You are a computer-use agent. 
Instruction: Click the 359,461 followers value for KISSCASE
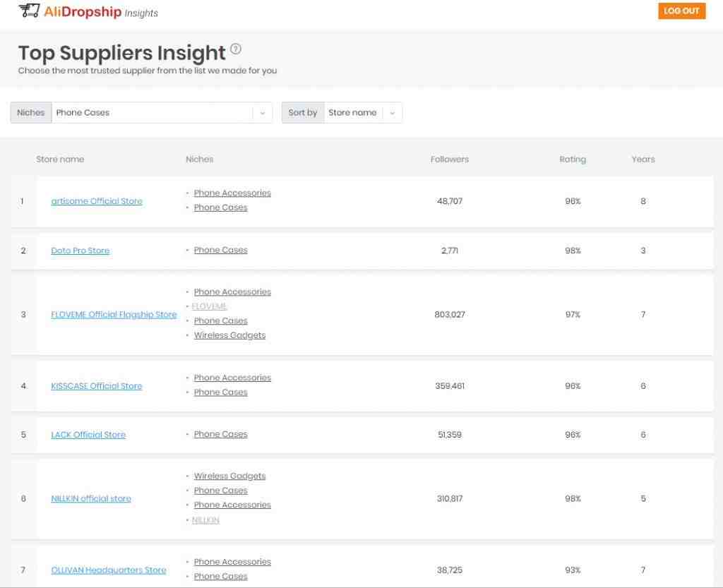(450, 386)
